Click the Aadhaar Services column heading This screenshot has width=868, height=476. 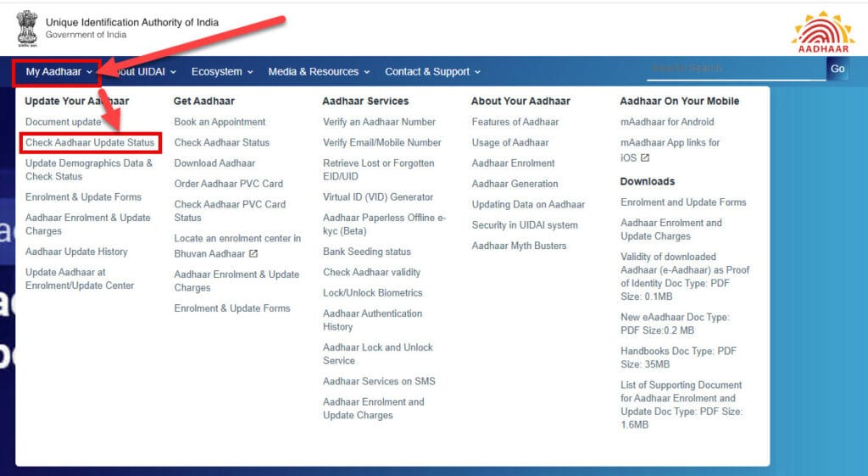[x=365, y=101]
